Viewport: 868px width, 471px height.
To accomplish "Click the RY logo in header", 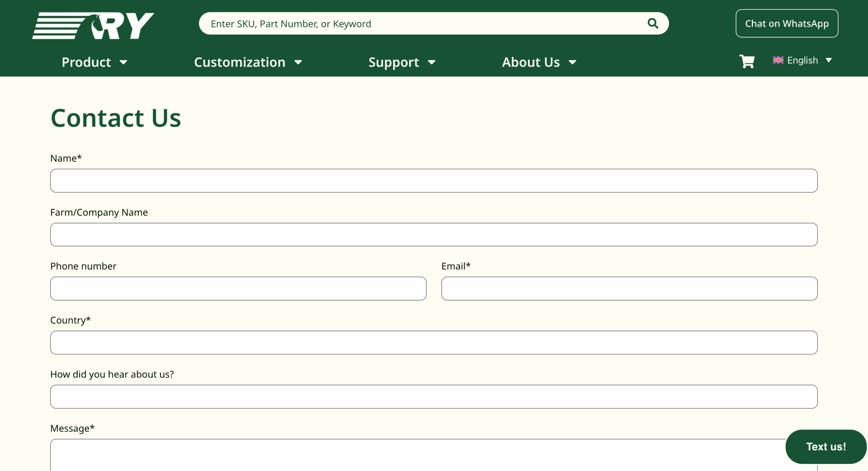I will pyautogui.click(x=93, y=25).
